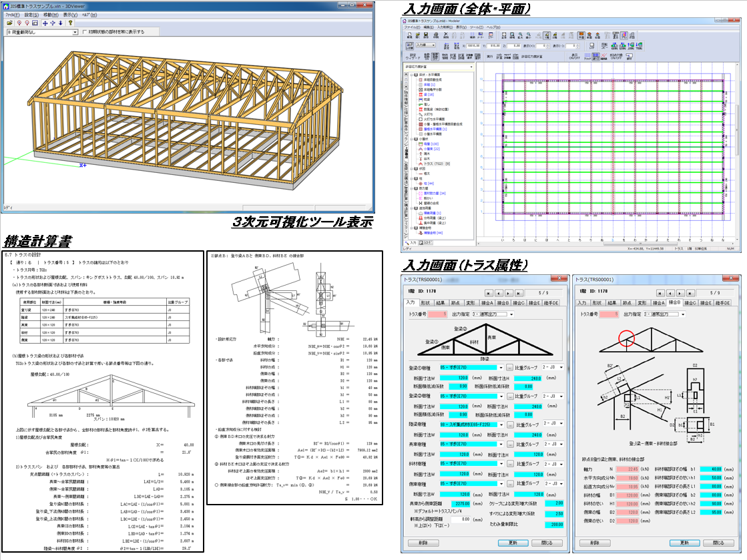Image resolution: width=747 pixels, height=560 pixels.
Task: Click the 拡大 zoom-in icon in Modeler
Action: (x=520, y=36)
